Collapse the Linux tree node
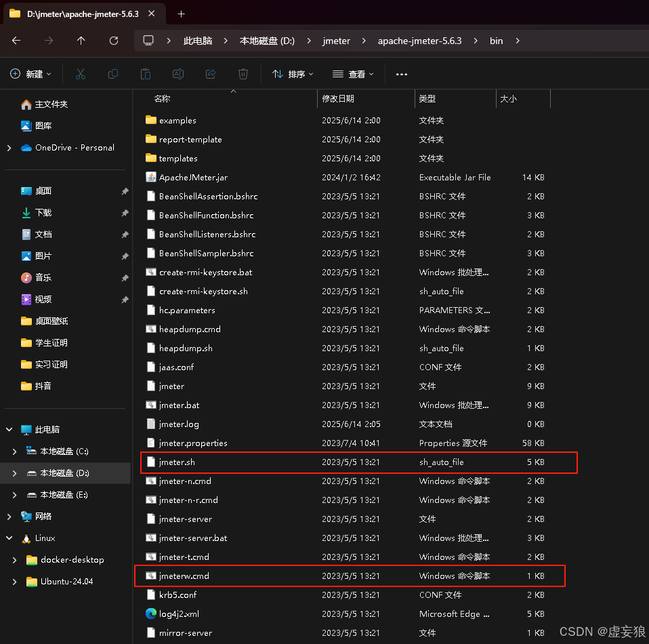The image size is (649, 644). click(9, 538)
